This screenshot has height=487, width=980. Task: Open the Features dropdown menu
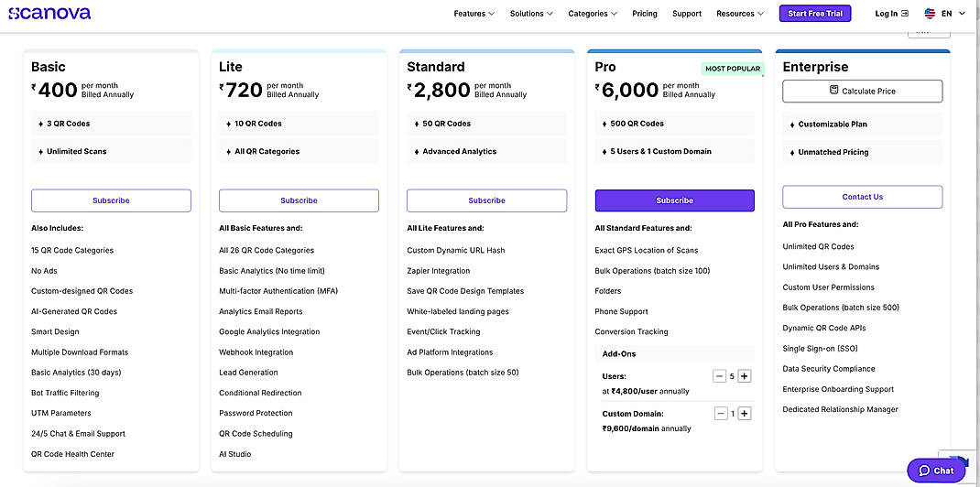pos(474,13)
